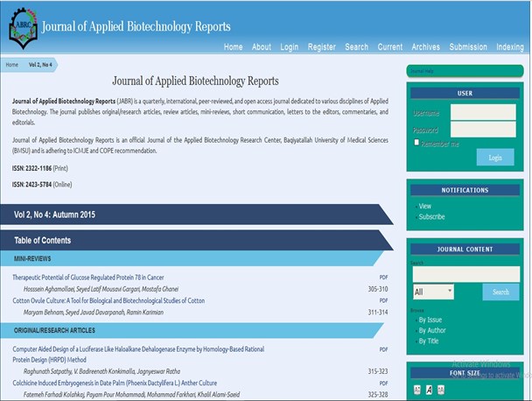532x401 pixels.
Task: Open View notifications link
Action: [x=424, y=206]
